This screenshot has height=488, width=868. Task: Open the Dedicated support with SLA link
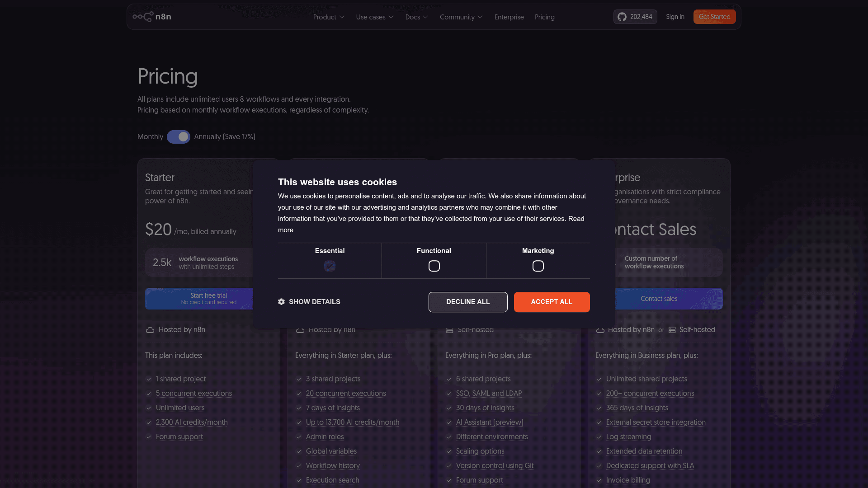pos(650,466)
